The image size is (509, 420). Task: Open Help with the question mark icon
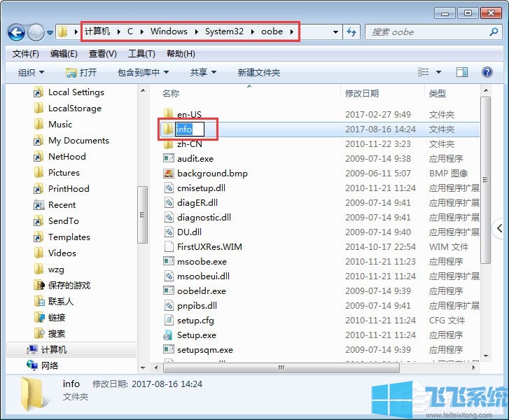coord(487,72)
